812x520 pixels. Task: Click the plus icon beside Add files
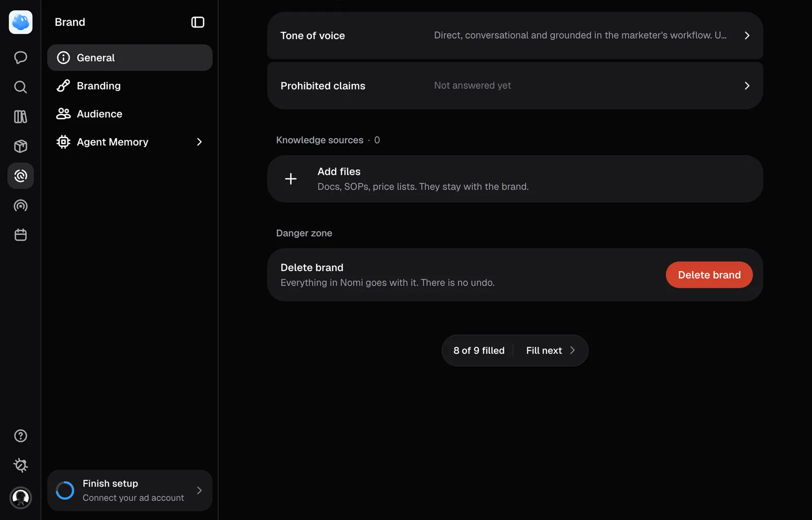click(291, 179)
